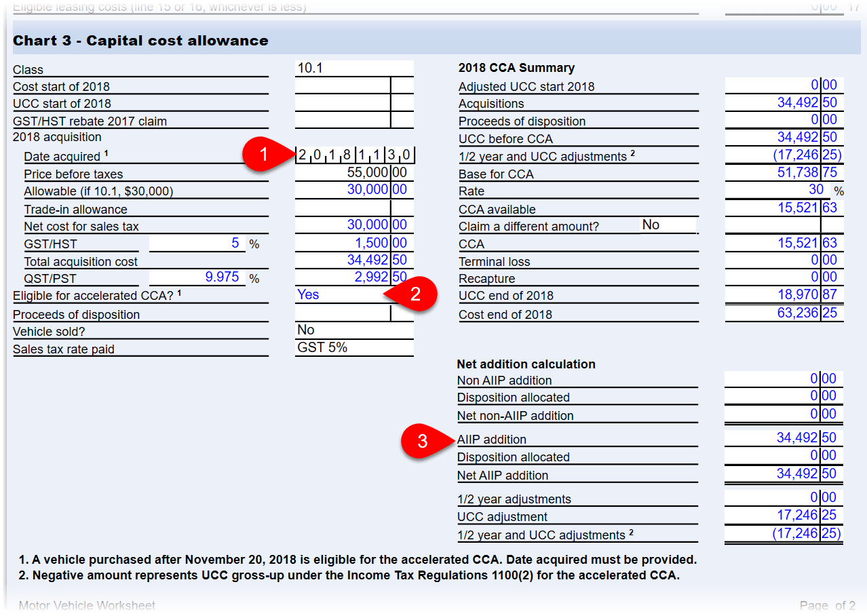867x616 pixels.
Task: Click the CCA available amount
Action: coord(784,208)
